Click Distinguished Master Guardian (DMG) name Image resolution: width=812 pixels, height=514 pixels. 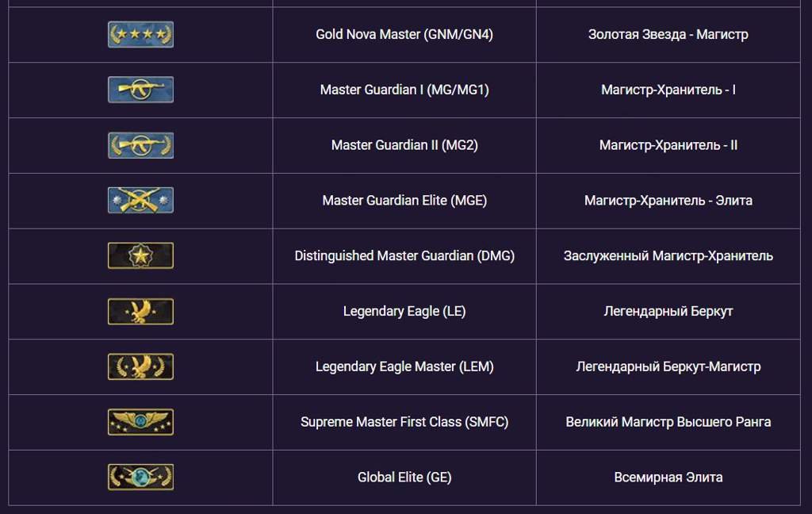coord(404,255)
